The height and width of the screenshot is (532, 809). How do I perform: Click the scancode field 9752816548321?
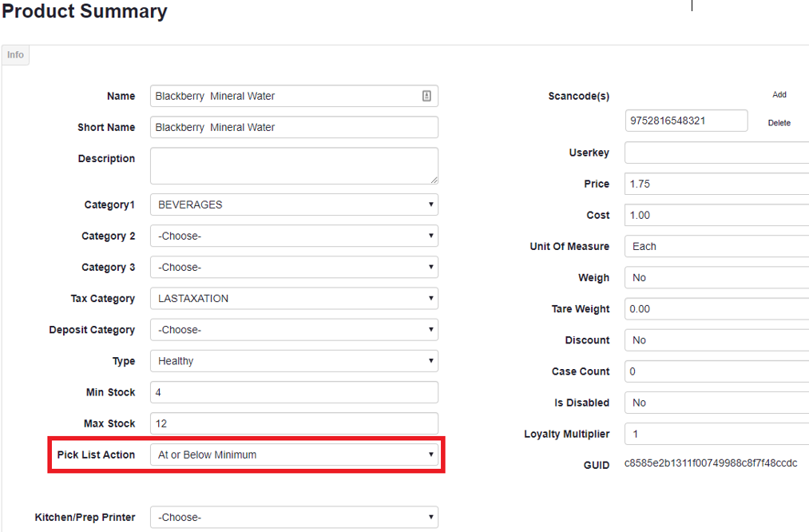coord(686,121)
